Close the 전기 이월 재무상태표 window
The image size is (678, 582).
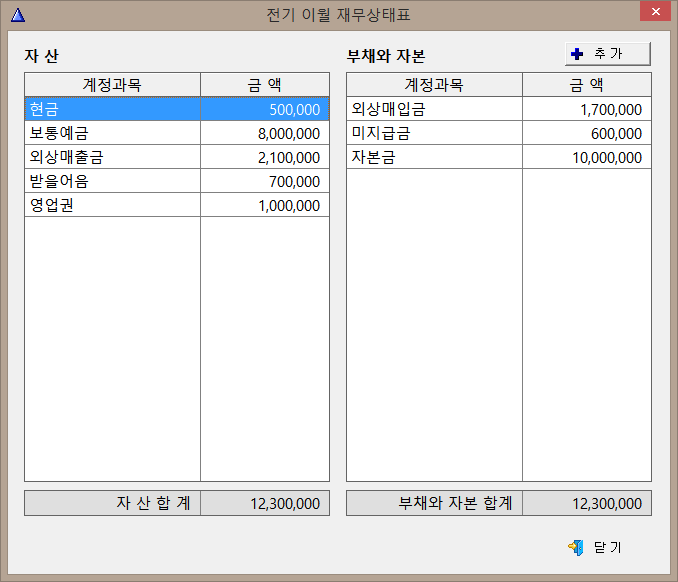[x=656, y=11]
